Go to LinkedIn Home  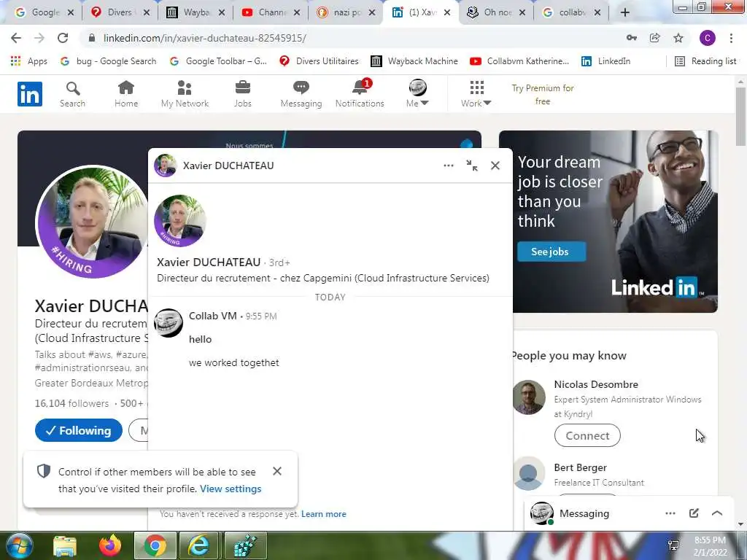coord(126,94)
